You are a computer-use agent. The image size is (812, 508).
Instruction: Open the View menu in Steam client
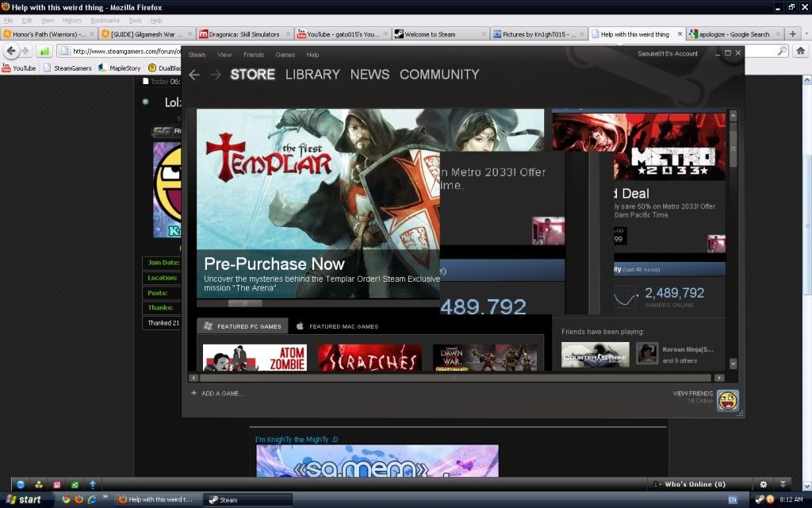[x=224, y=55]
